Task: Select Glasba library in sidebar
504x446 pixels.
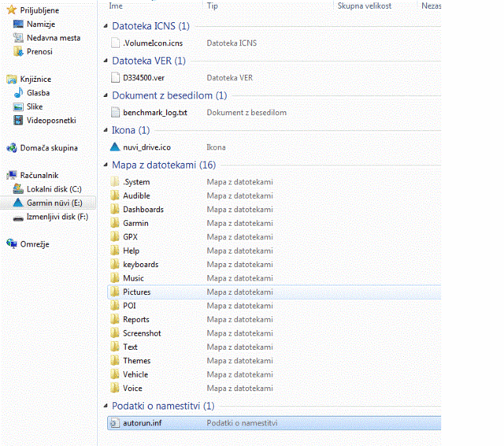Action: (38, 93)
